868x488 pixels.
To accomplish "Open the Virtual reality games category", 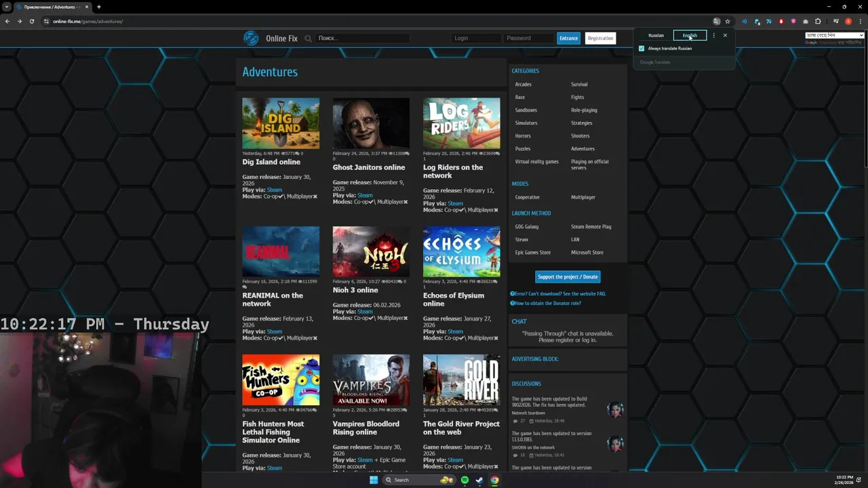I will [x=536, y=161].
